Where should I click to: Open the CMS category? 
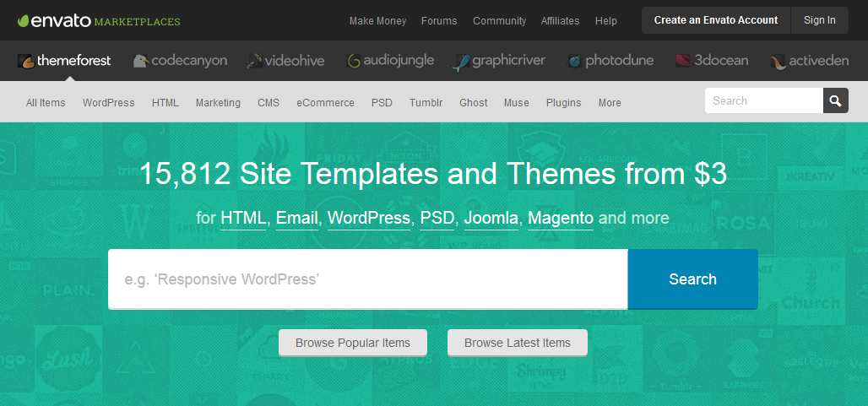tap(269, 103)
